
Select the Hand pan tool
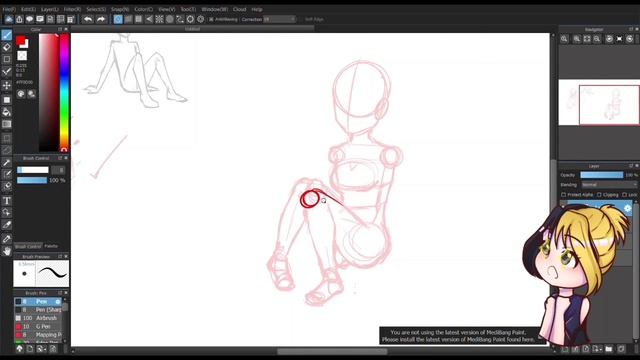(x=7, y=251)
